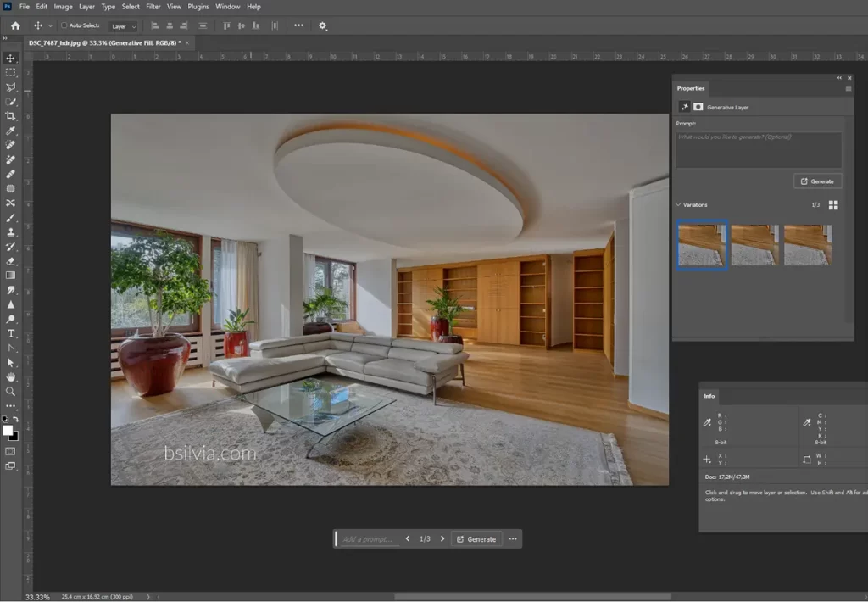The width and height of the screenshot is (868, 602).
Task: Open the Plugins menu
Action: click(198, 7)
